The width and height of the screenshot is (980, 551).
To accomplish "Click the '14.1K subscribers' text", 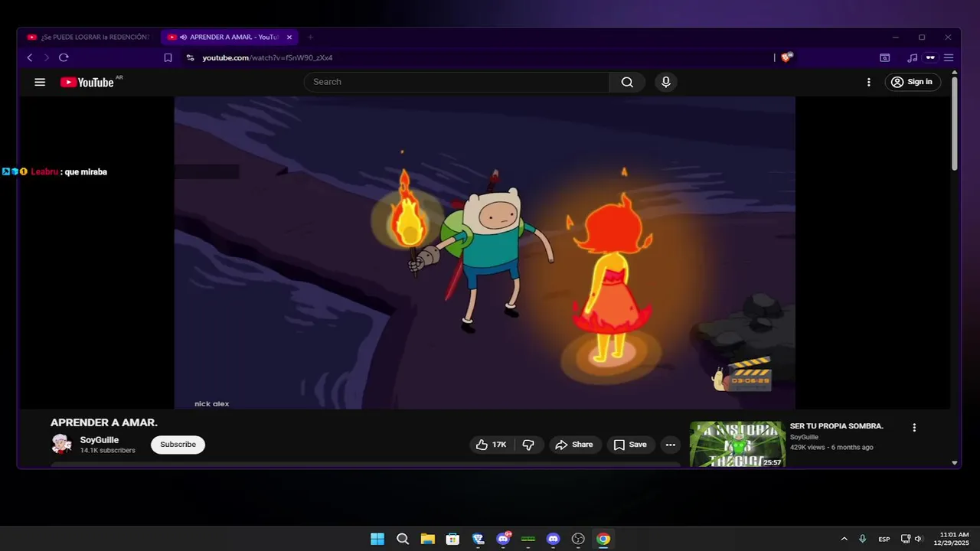I will [108, 451].
